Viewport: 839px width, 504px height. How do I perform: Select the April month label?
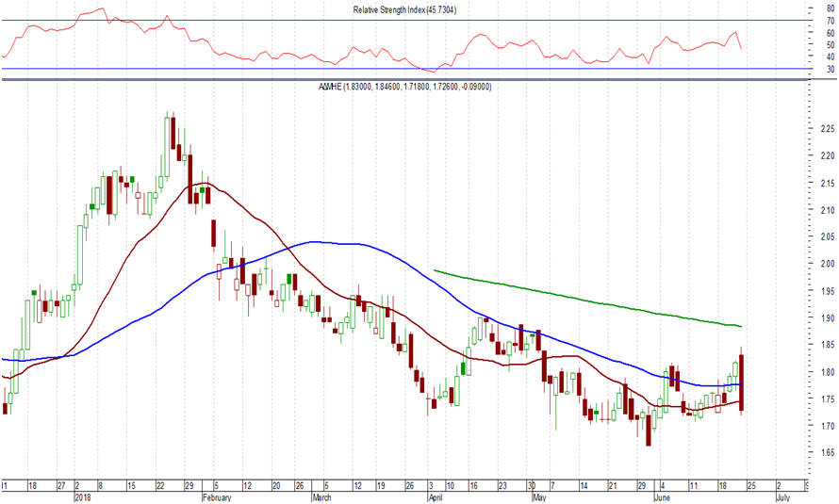tap(435, 497)
